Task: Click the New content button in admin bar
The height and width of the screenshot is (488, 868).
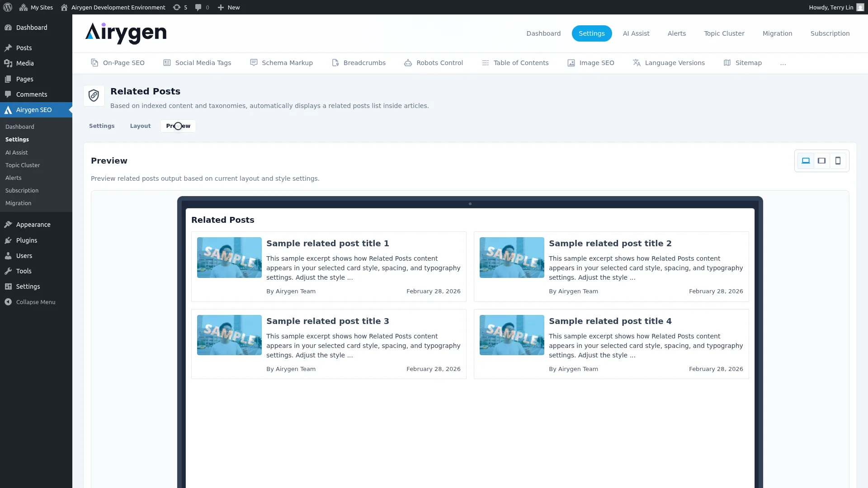Action: point(229,7)
